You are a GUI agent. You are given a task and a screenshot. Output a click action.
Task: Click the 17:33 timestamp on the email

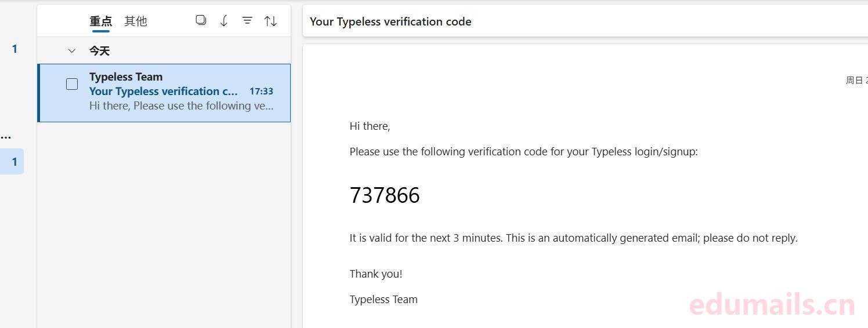pos(261,91)
